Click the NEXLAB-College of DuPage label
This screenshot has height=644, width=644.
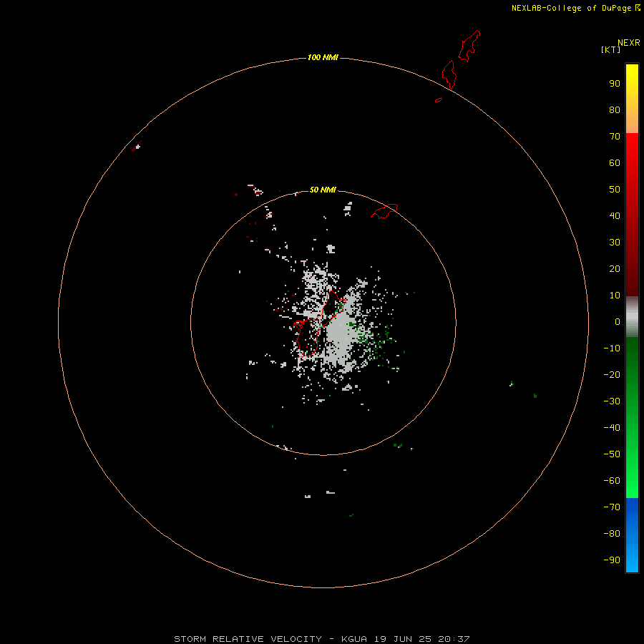(x=575, y=8)
